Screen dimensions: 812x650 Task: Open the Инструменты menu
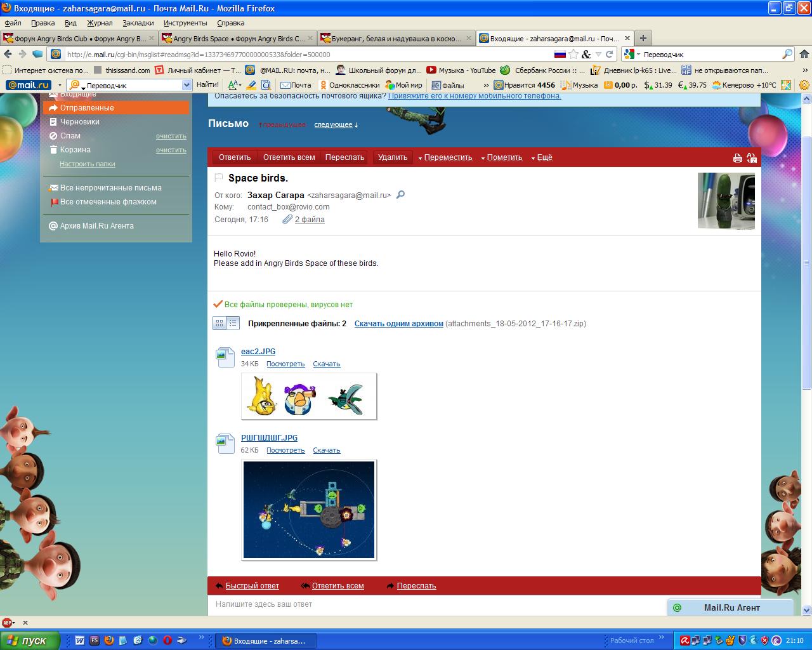(x=185, y=23)
